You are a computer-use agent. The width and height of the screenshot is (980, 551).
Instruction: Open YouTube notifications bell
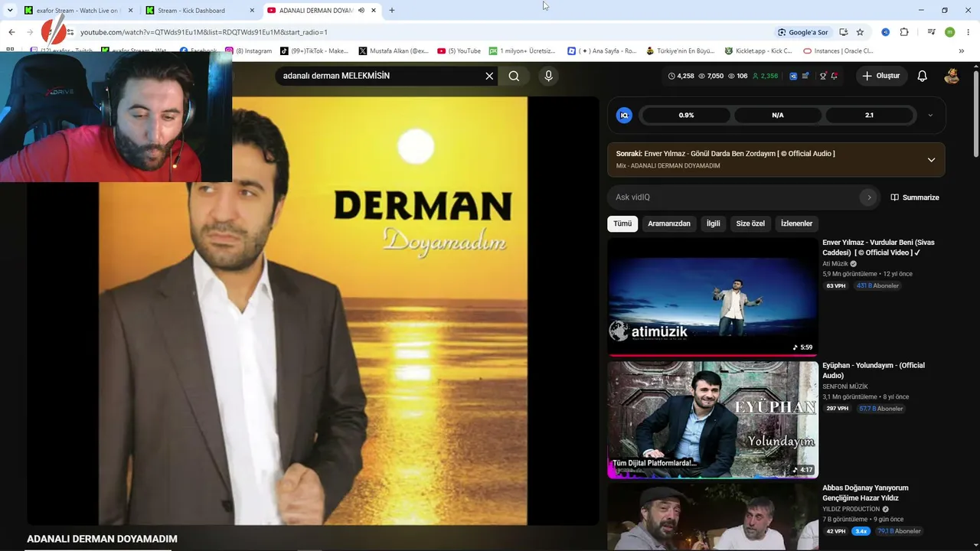tap(922, 76)
